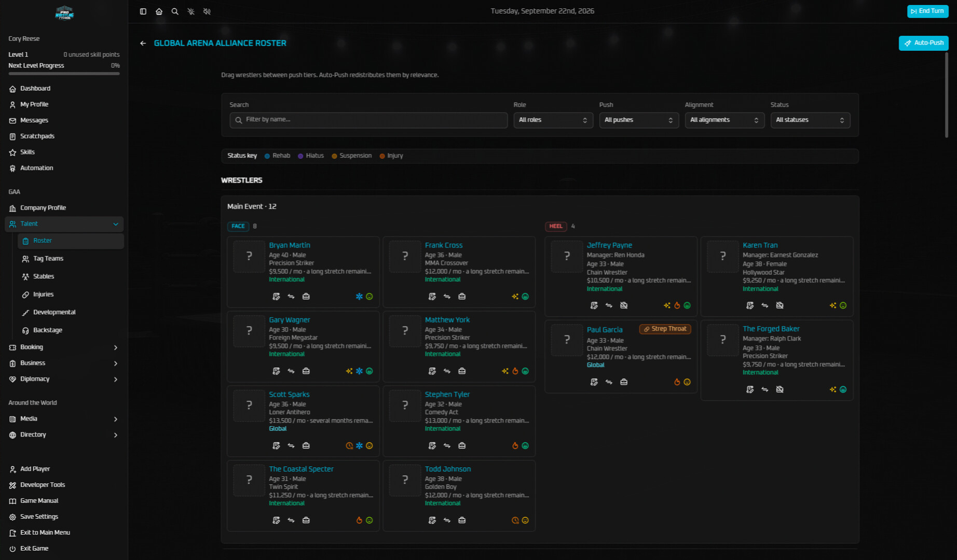Click Stephen Tyler's swap arrows icon

pos(447,446)
